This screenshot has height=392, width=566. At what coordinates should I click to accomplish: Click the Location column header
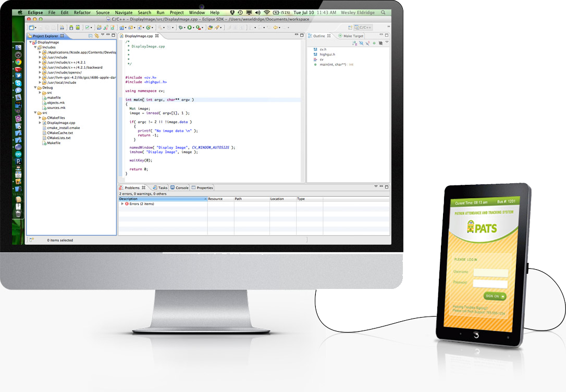(282, 199)
